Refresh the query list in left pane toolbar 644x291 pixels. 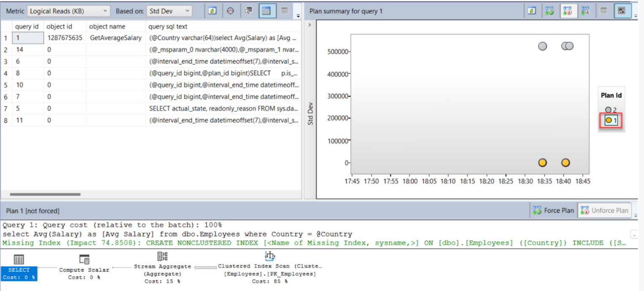click(212, 11)
